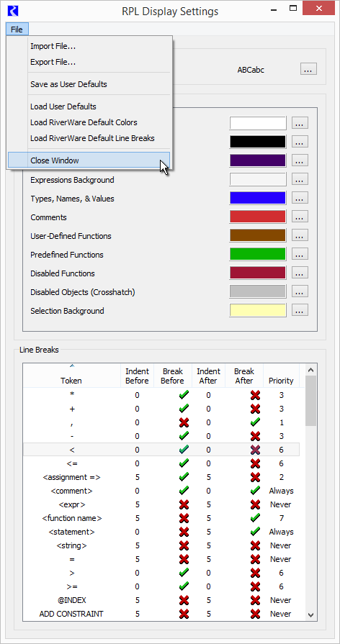Open Selection Background ellipsis button
The height and width of the screenshot is (644, 340).
coord(300,311)
